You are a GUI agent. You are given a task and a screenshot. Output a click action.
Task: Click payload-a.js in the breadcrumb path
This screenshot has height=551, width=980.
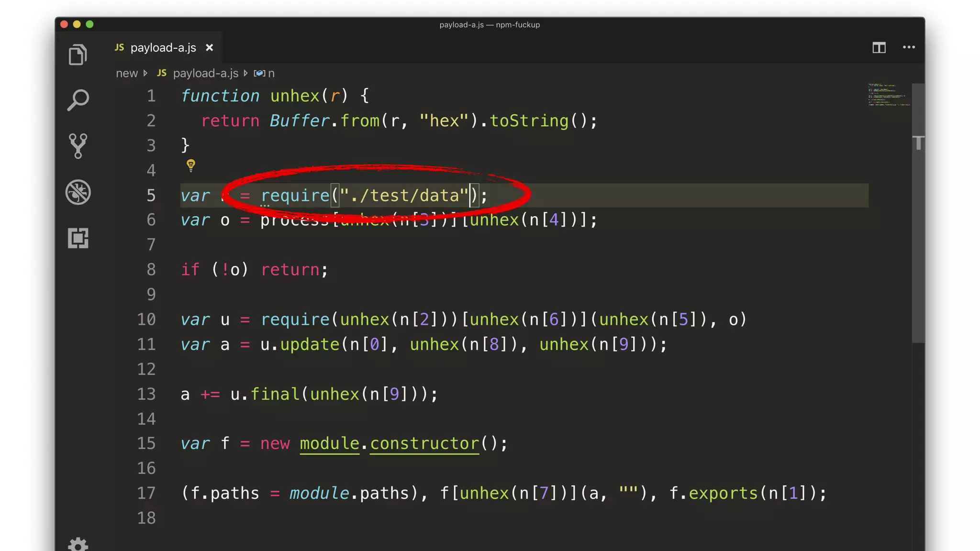point(205,73)
